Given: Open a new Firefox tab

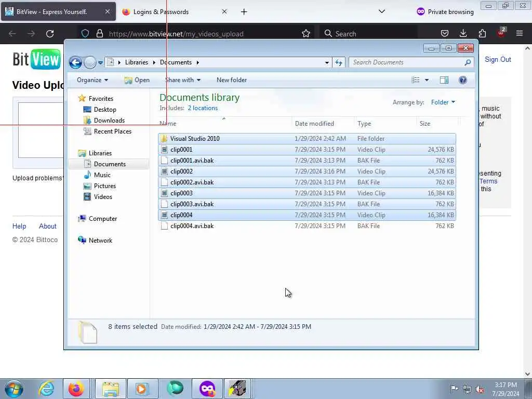Looking at the screenshot, I should [x=244, y=12].
